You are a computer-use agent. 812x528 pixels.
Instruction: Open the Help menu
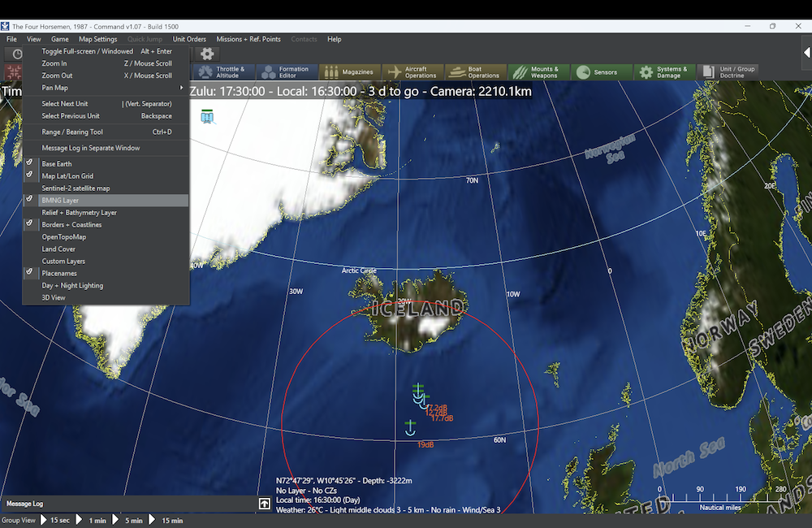click(x=334, y=39)
